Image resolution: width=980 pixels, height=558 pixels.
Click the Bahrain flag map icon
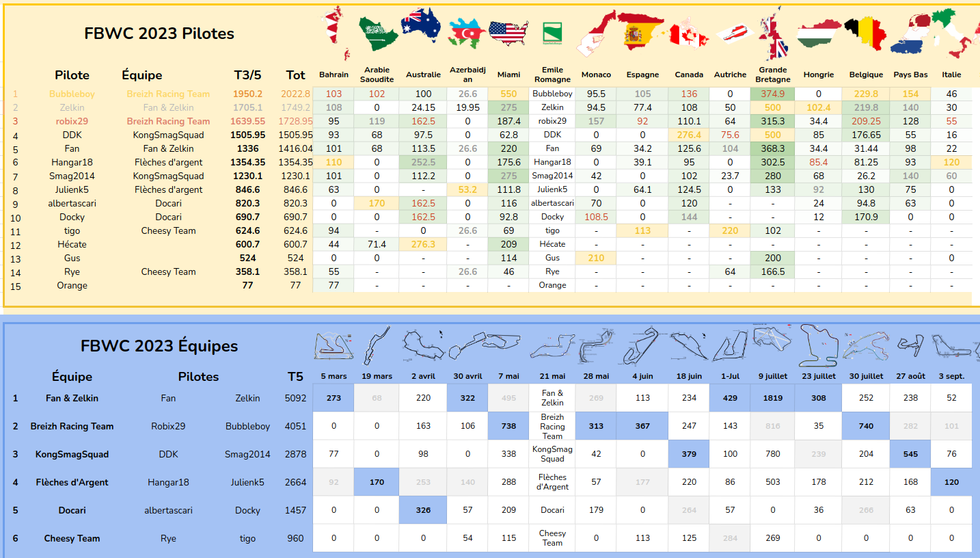[335, 33]
